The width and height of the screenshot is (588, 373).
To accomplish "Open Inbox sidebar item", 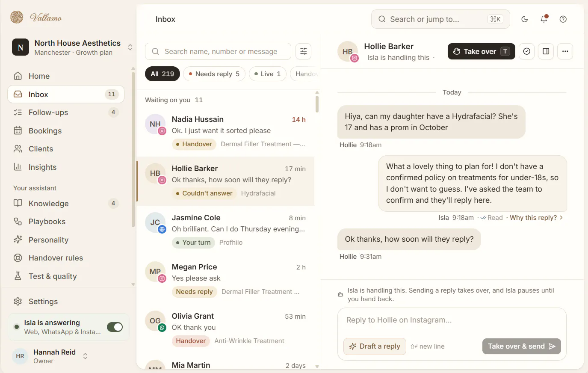I will click(x=66, y=95).
